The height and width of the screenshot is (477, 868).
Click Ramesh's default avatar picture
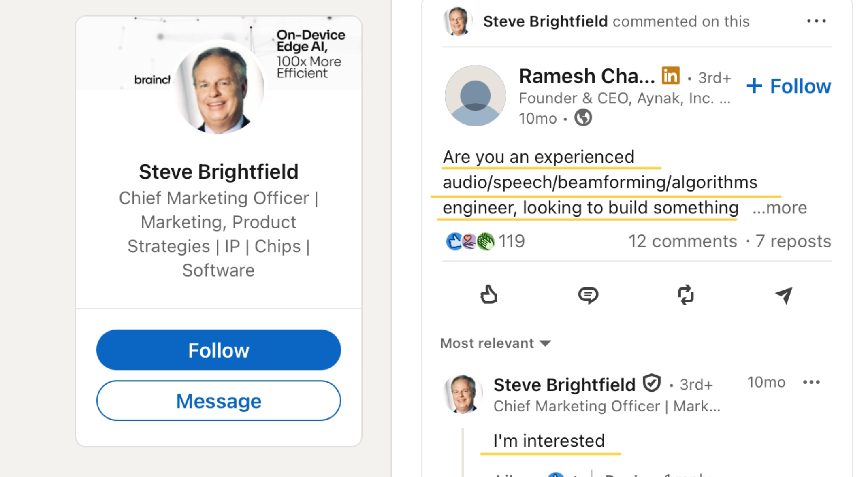[475, 96]
